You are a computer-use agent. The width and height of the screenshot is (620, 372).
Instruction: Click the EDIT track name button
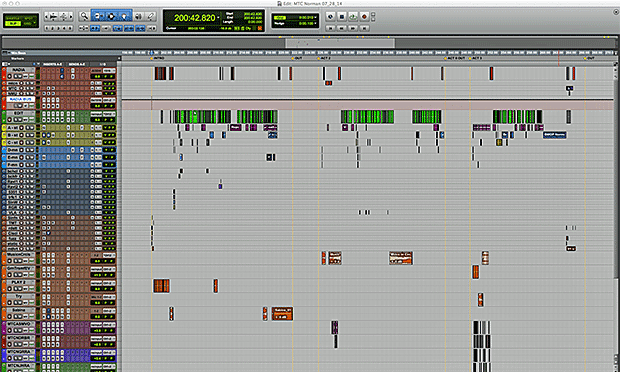(18, 113)
